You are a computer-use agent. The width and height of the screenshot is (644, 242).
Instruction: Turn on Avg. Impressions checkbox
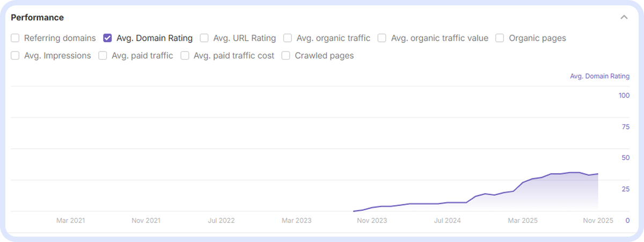pyautogui.click(x=15, y=55)
